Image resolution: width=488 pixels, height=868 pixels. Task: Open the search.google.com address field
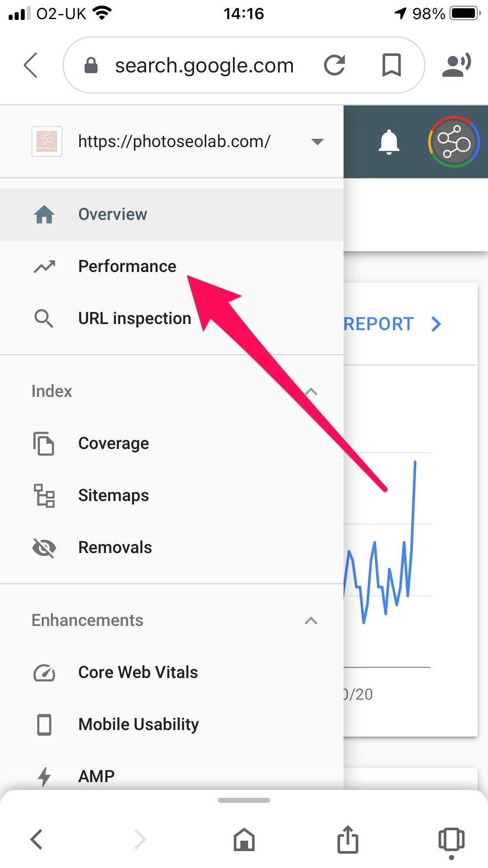243,65
